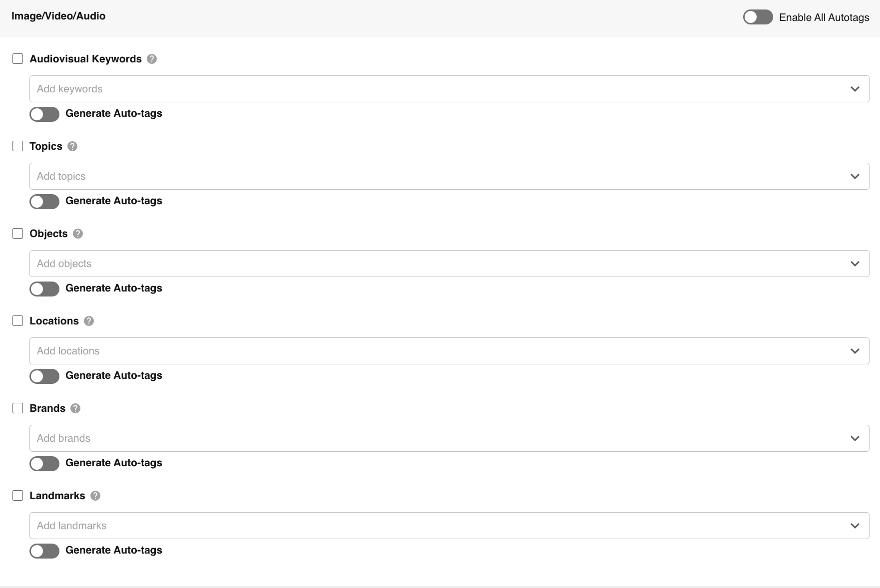
Task: Select the Landmarks checkbox
Action: tap(18, 496)
